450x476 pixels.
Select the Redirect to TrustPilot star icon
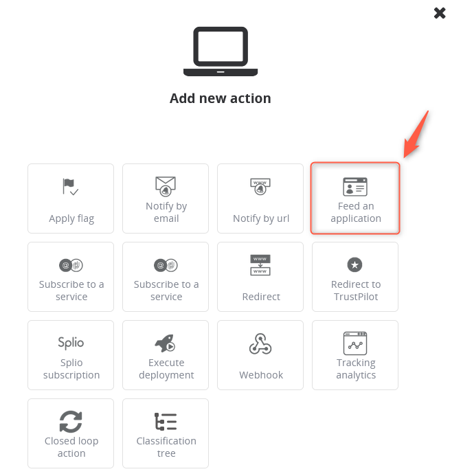tap(355, 264)
